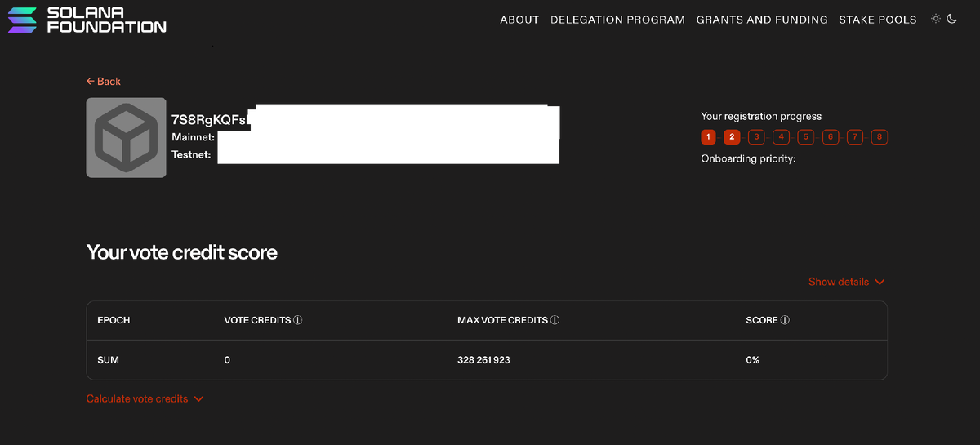Click the EPOCH column header
The height and width of the screenshot is (445, 980).
pyautogui.click(x=114, y=320)
